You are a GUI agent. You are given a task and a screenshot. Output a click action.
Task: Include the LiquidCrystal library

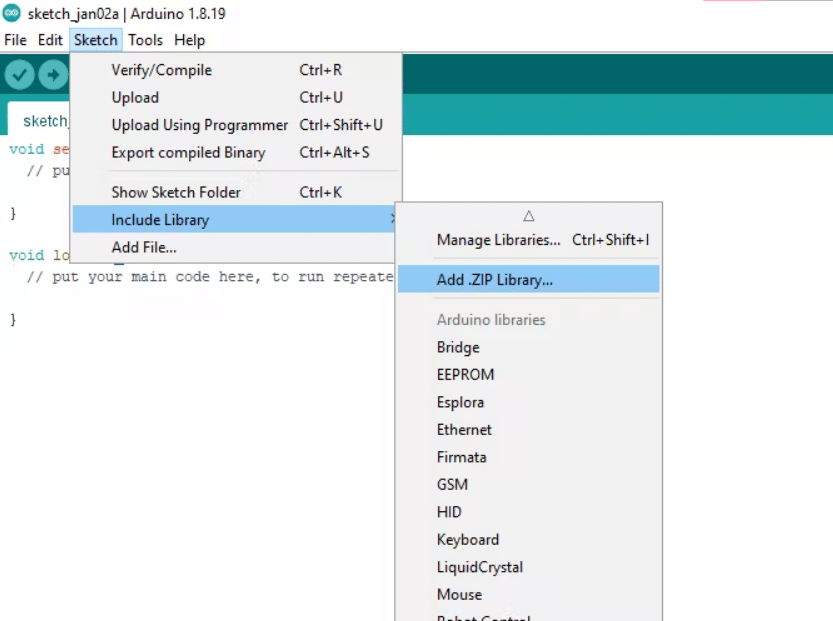click(x=479, y=567)
